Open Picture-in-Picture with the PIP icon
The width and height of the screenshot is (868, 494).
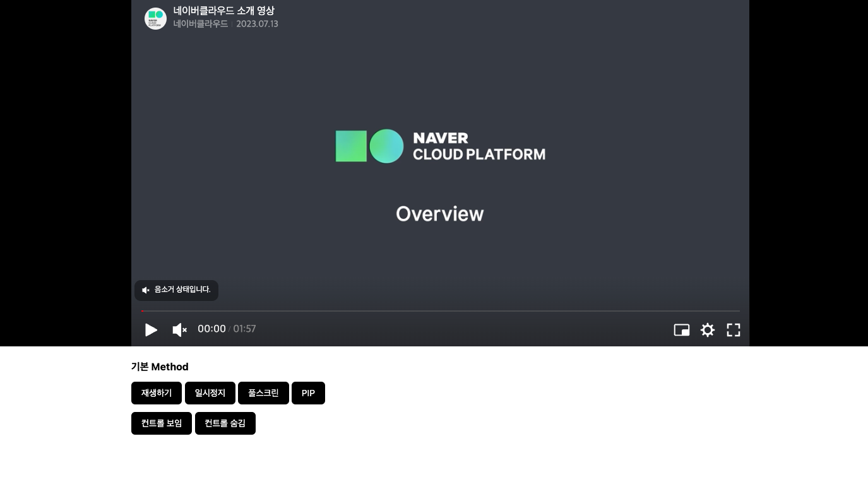tap(682, 329)
